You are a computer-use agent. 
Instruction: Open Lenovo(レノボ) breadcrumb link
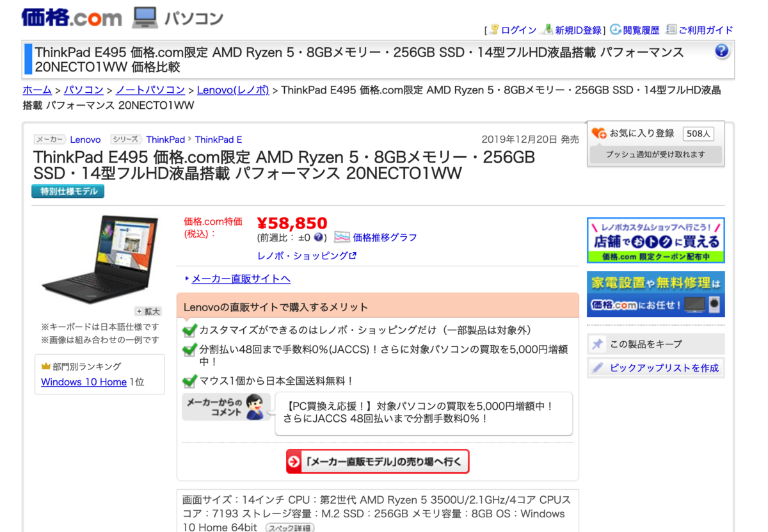coord(233,90)
